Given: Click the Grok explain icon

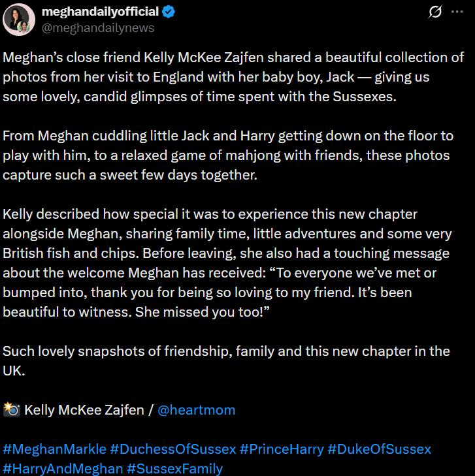Looking at the screenshot, I should point(434,12).
